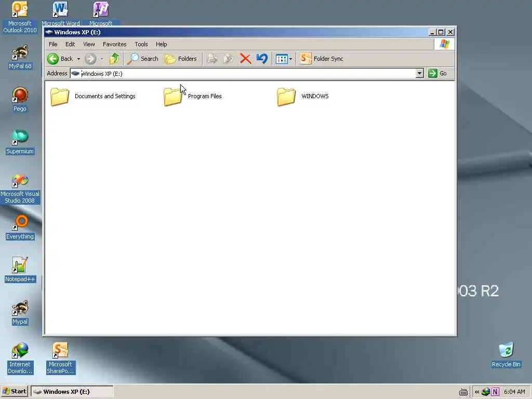532x399 pixels.
Task: Select the Notepad++ desktop shortcut
Action: point(20,270)
